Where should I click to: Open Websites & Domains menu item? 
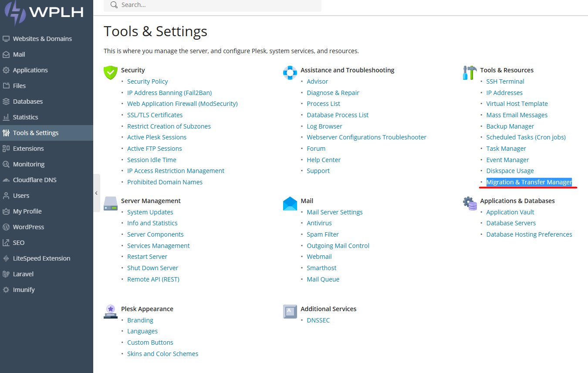click(x=47, y=39)
